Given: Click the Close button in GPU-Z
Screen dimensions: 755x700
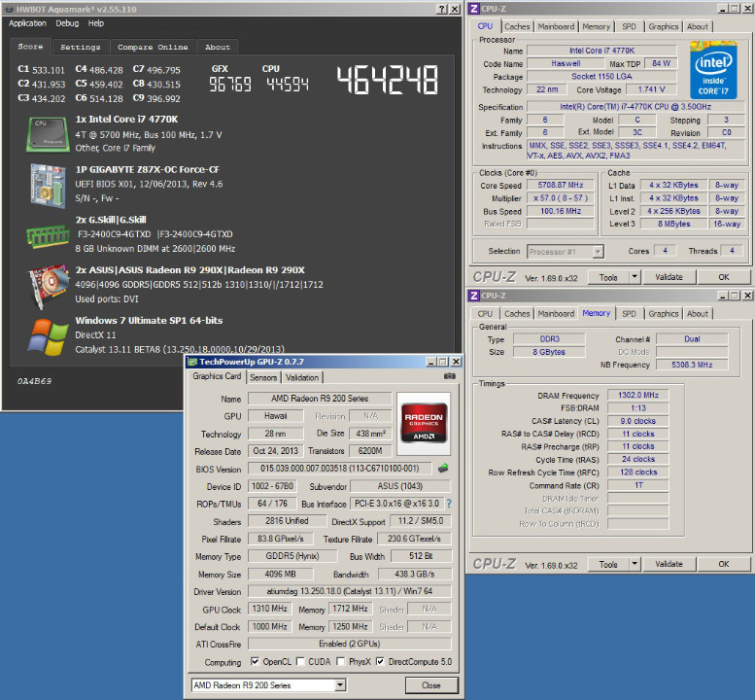Looking at the screenshot, I should coord(431,685).
